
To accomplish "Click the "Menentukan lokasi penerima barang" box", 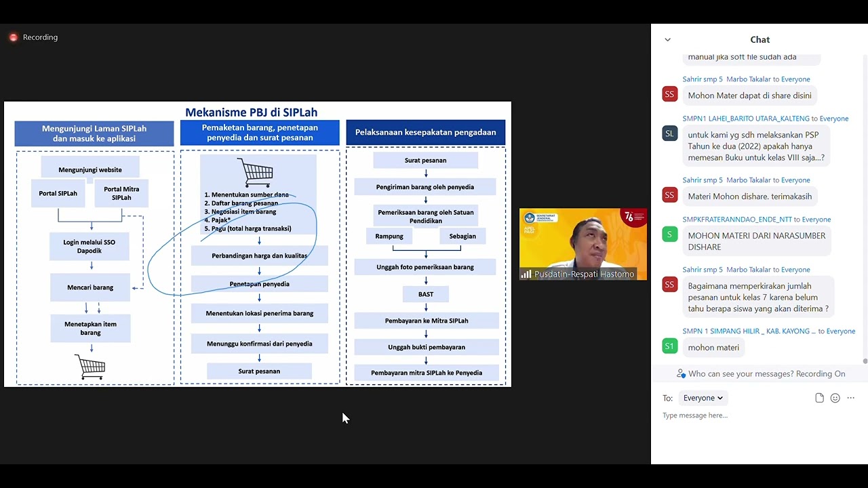I will click(x=260, y=314).
